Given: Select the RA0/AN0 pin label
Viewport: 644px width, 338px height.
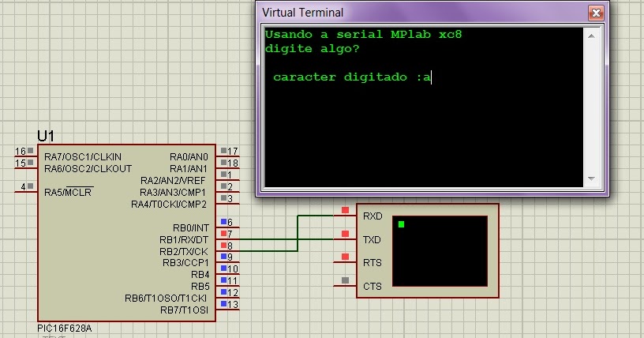Looking at the screenshot, I should 189,157.
